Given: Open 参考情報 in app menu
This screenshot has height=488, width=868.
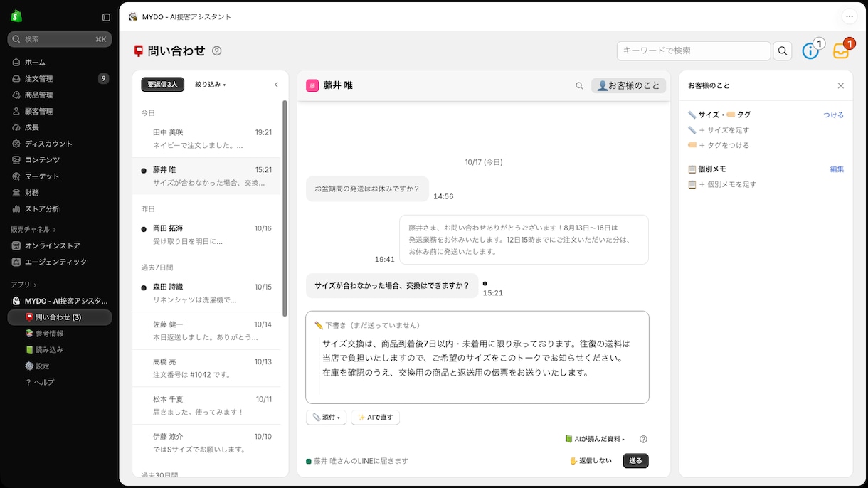Looking at the screenshot, I should (59, 334).
